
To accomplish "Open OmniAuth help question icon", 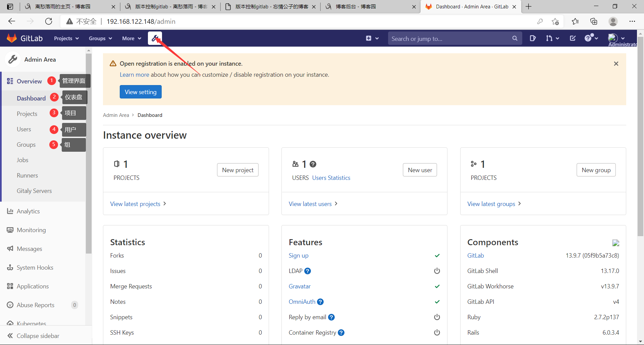I will pos(320,302).
